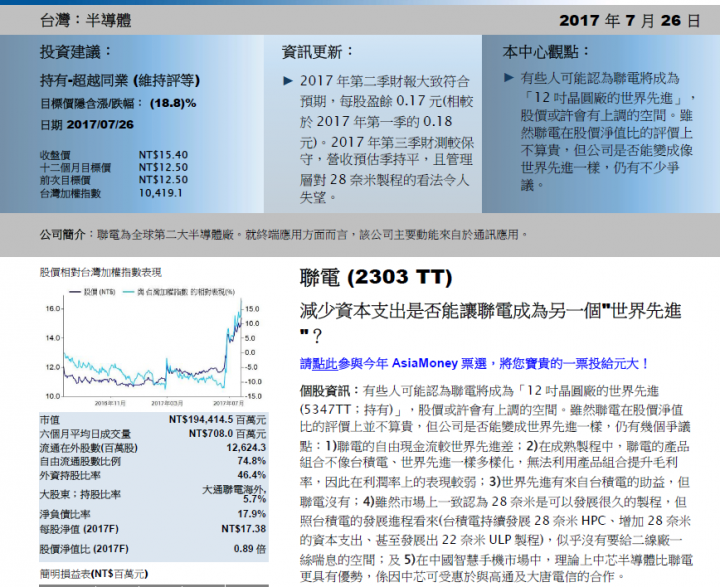Click the report title 聯電 (2303 TT)
This screenshot has height=587, width=720.
pyautogui.click(x=376, y=277)
